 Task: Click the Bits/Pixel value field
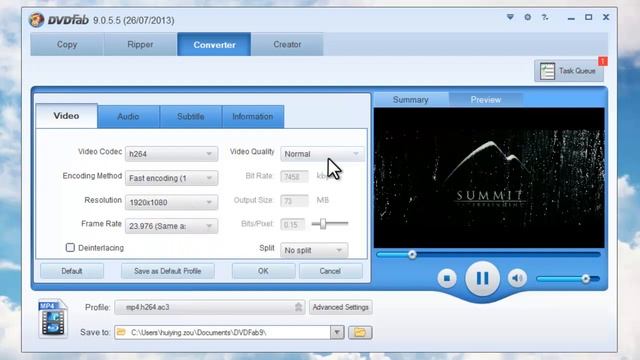pos(292,224)
